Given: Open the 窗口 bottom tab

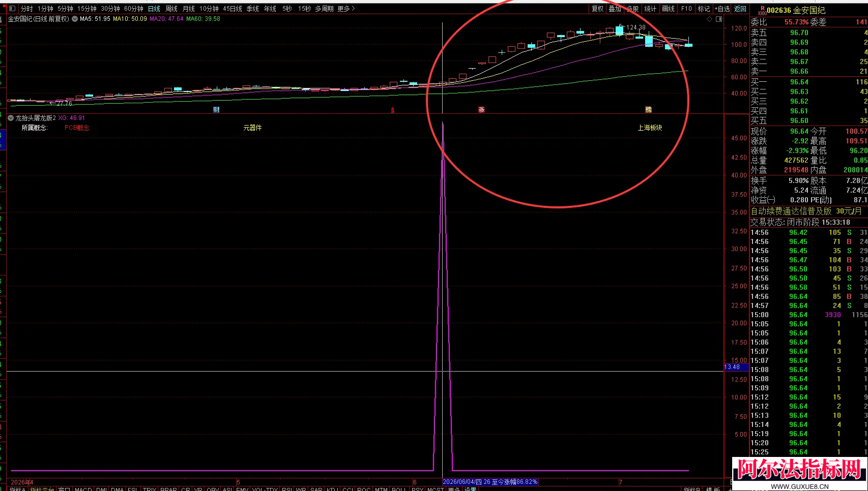Looking at the screenshot, I should (64, 489).
